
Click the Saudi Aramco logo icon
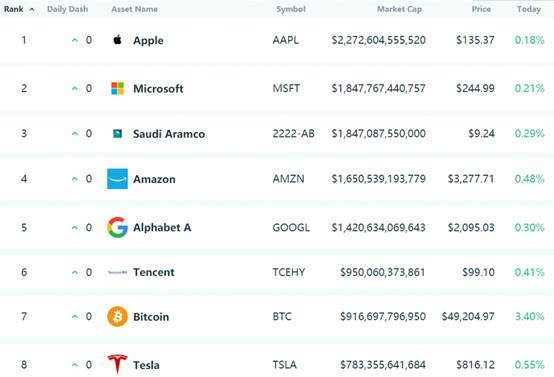[117, 134]
